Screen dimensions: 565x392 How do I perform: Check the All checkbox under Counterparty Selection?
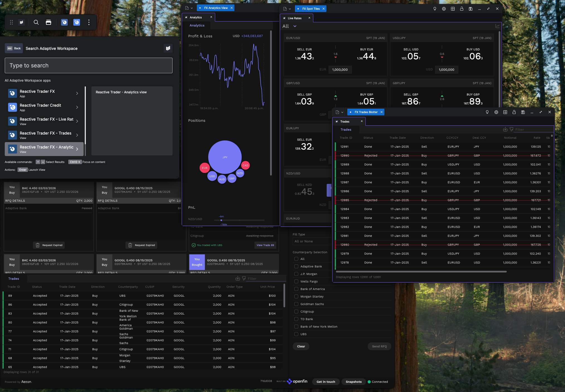[x=296, y=259]
